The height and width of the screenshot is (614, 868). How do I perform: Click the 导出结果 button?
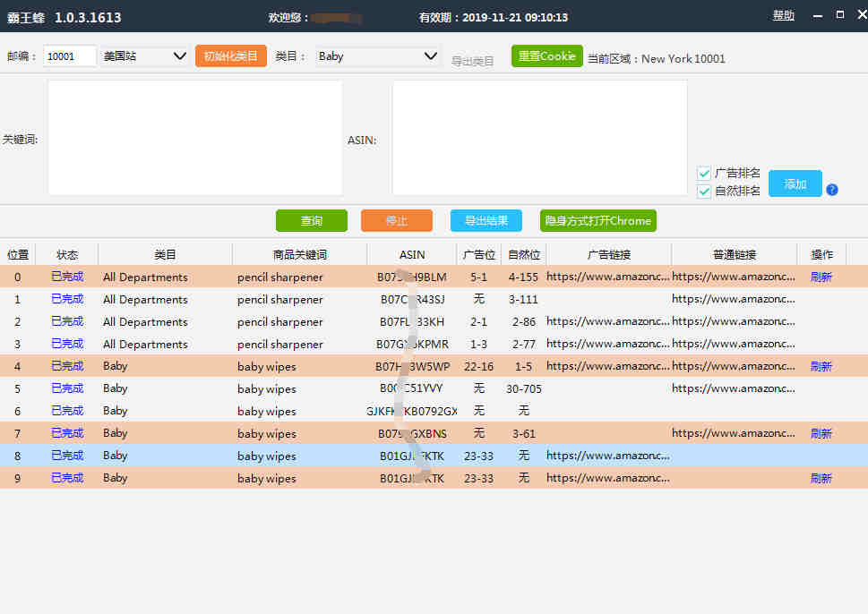pyautogui.click(x=486, y=221)
